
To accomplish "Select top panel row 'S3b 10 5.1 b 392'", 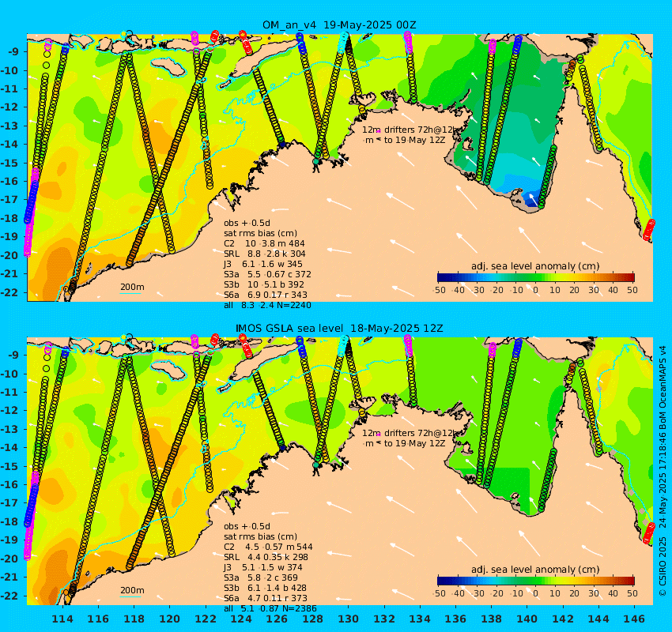I will [x=263, y=284].
